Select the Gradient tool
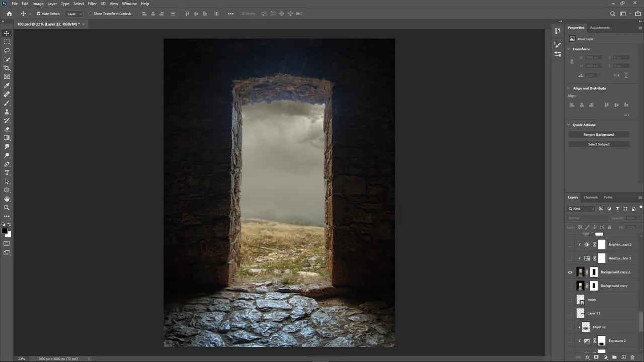 coord(7,138)
